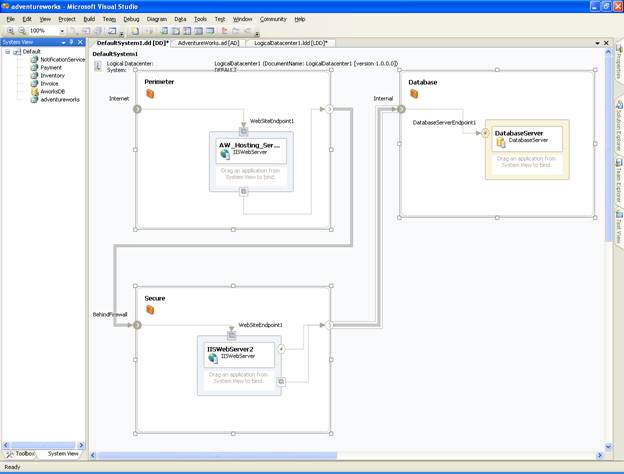Click WebSiteEndpoint1 icon above IISWebServer2
This screenshot has width=624, height=474.
[232, 335]
